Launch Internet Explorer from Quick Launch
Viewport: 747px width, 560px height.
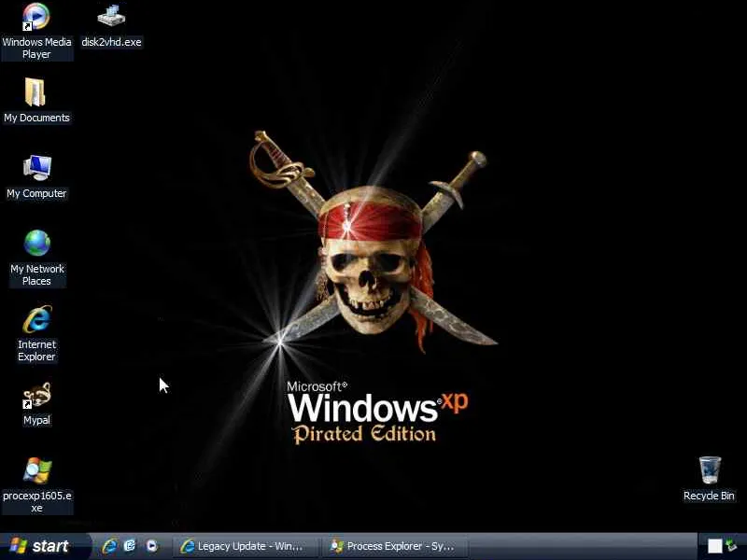click(x=109, y=546)
